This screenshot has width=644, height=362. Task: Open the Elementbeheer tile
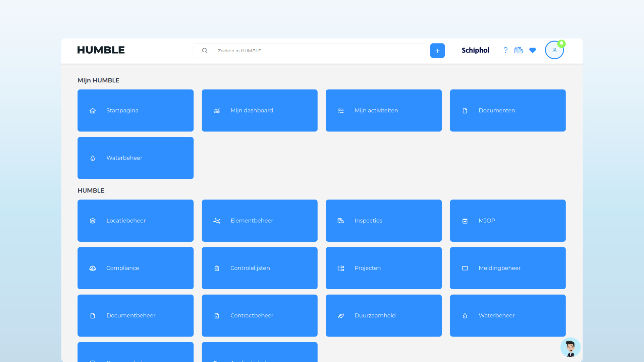click(259, 221)
